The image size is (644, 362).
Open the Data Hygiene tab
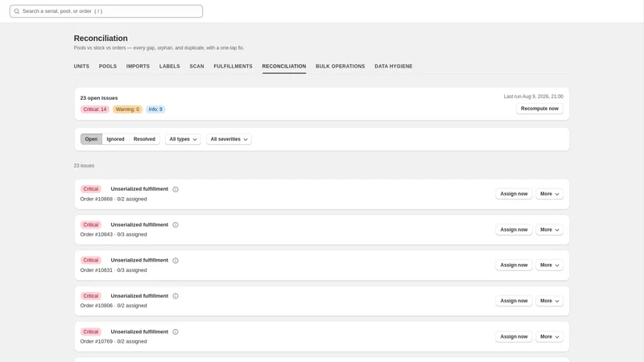pos(394,66)
